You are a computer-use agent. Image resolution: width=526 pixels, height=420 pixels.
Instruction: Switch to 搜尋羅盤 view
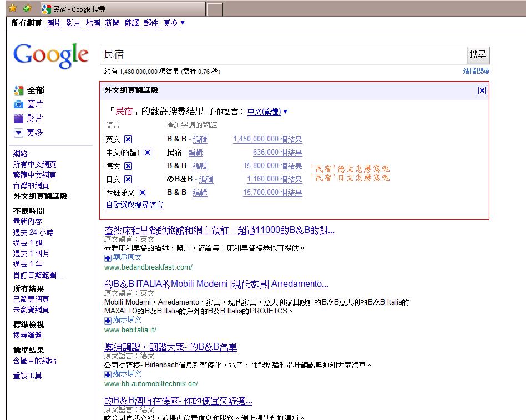tap(28, 335)
